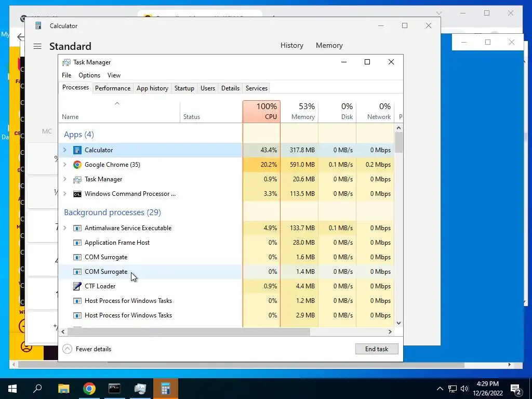Click the Task Manager title bar icon

(66, 62)
